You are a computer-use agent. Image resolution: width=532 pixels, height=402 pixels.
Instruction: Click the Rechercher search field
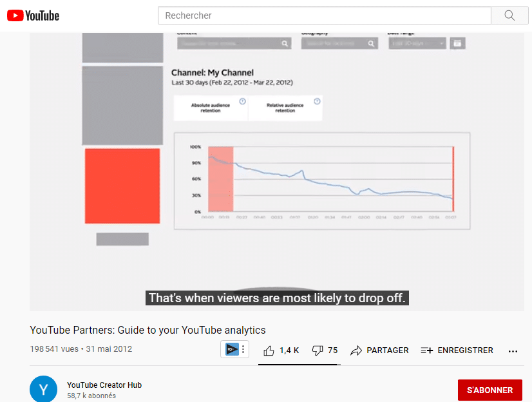tap(325, 15)
